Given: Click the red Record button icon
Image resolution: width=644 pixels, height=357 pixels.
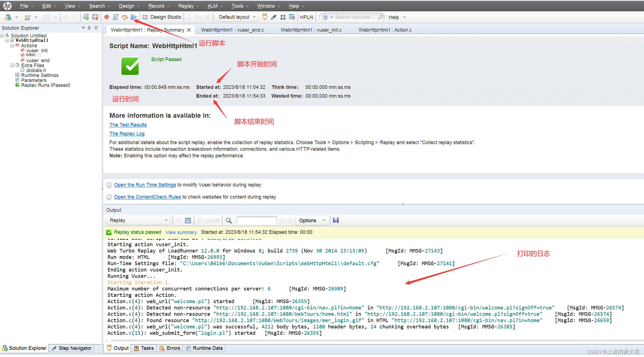Looking at the screenshot, I should (107, 17).
